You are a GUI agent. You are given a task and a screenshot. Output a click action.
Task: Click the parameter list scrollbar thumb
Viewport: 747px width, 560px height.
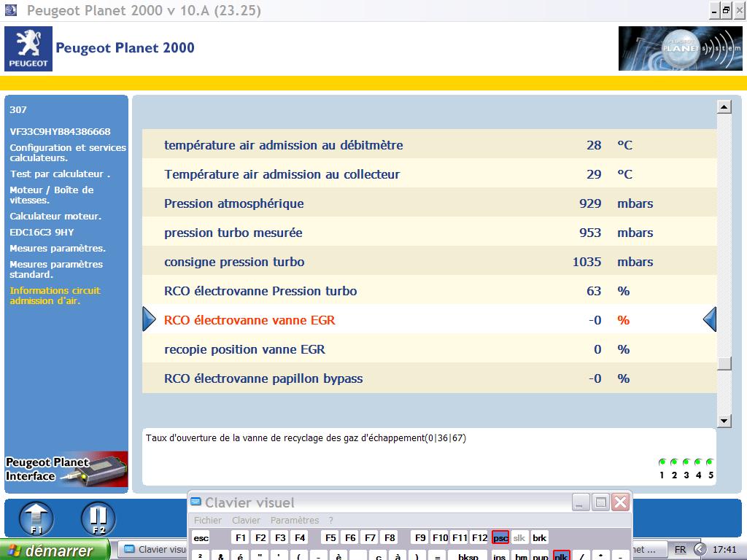coord(724,363)
